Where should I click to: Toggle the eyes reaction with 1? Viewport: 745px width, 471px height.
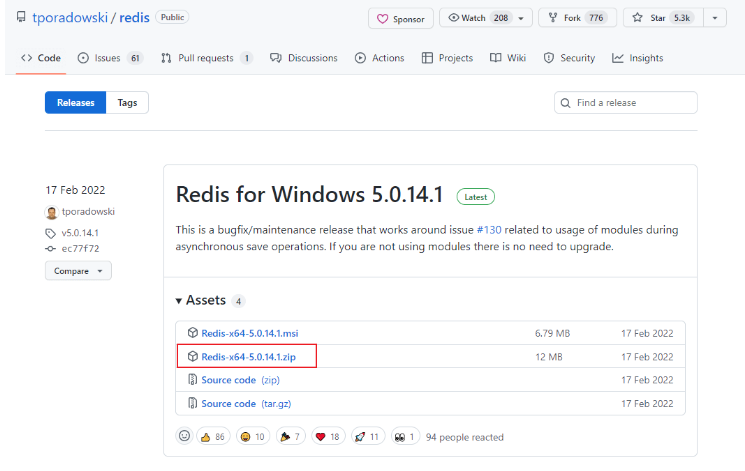click(x=405, y=436)
